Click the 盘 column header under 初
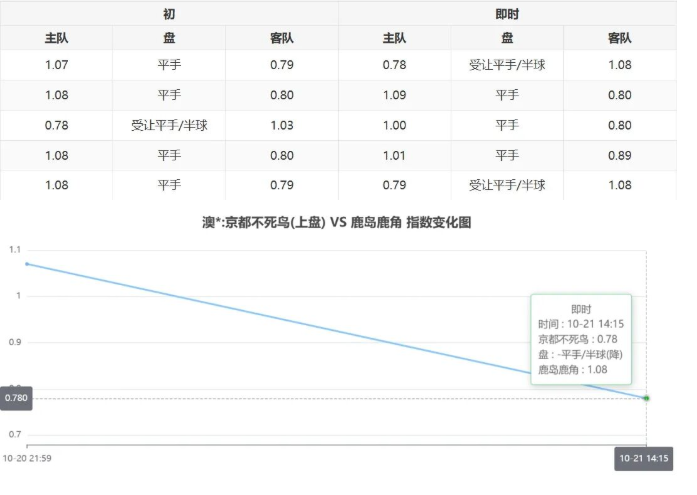697x495 pixels. pyautogui.click(x=169, y=39)
